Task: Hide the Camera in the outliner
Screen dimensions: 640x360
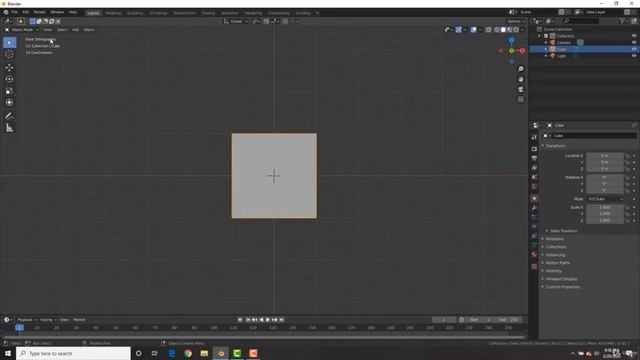Action: tap(634, 42)
